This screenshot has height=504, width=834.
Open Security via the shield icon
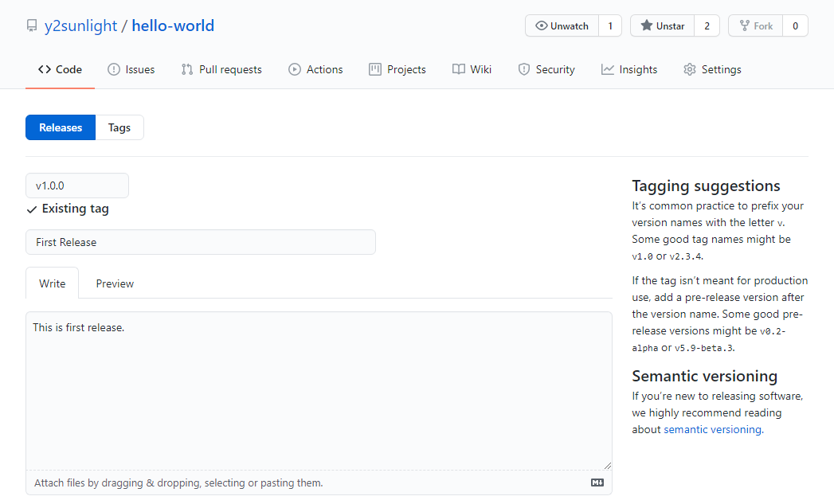click(523, 69)
